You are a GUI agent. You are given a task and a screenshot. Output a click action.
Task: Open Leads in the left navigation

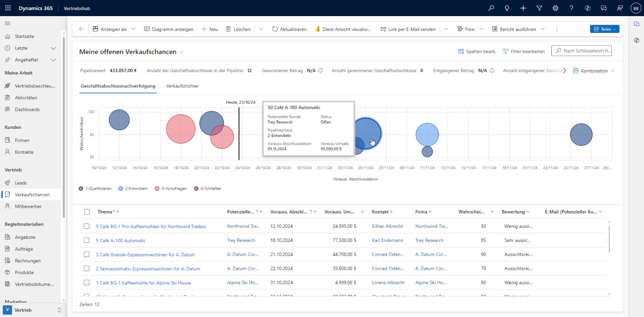pos(21,183)
